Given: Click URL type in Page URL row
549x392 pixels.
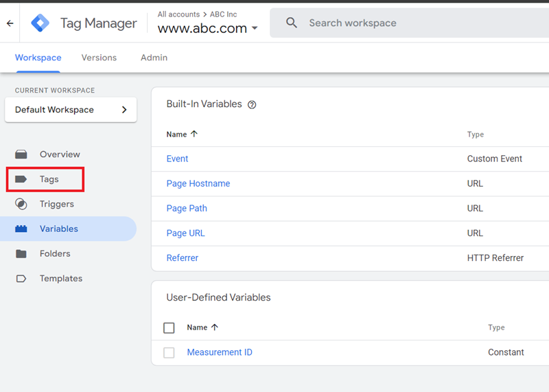Looking at the screenshot, I should [x=475, y=233].
